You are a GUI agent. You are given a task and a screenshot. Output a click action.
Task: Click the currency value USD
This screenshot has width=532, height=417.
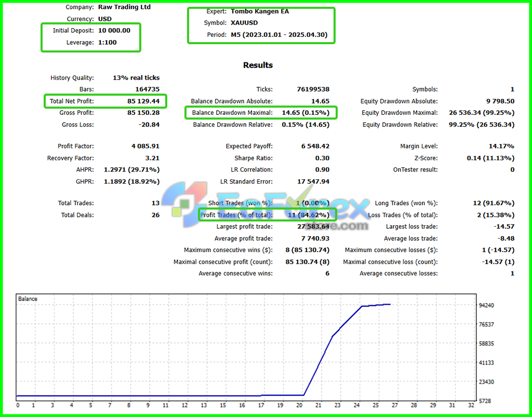tap(105, 19)
